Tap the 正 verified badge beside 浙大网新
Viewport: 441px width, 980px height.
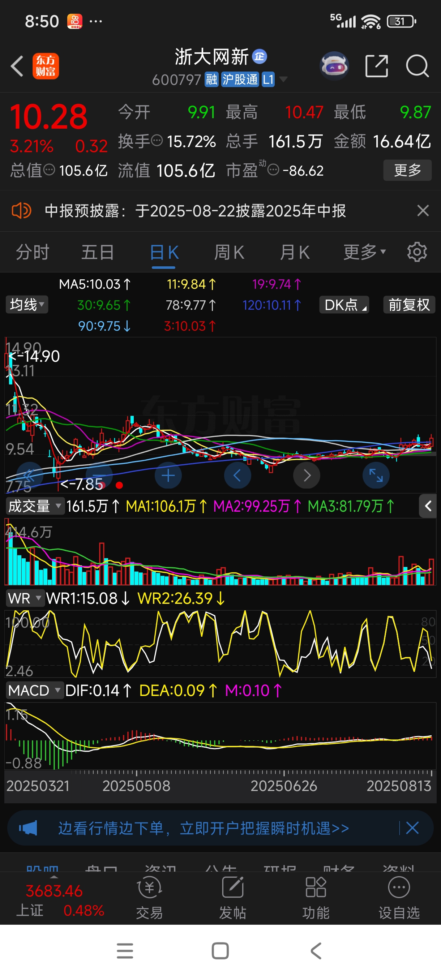pos(260,57)
